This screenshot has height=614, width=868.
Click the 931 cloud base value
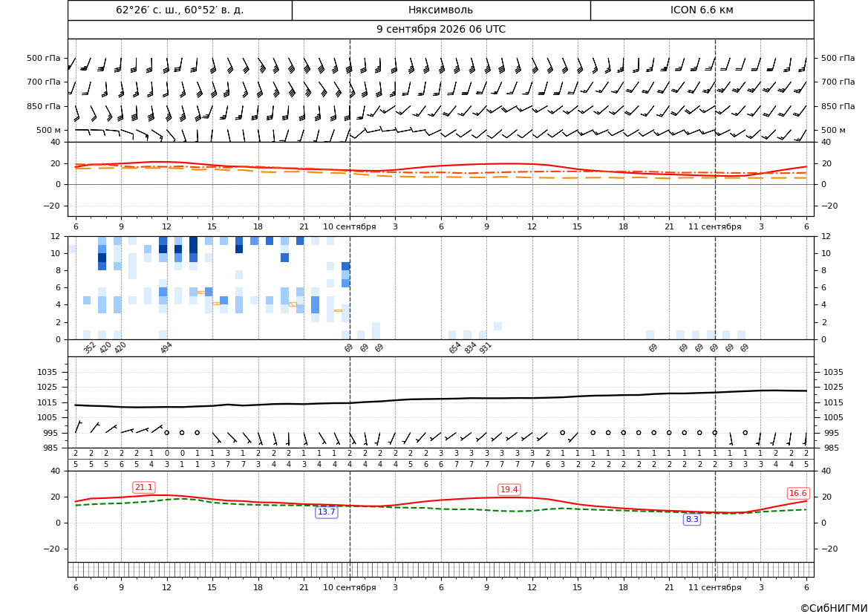[x=486, y=347]
